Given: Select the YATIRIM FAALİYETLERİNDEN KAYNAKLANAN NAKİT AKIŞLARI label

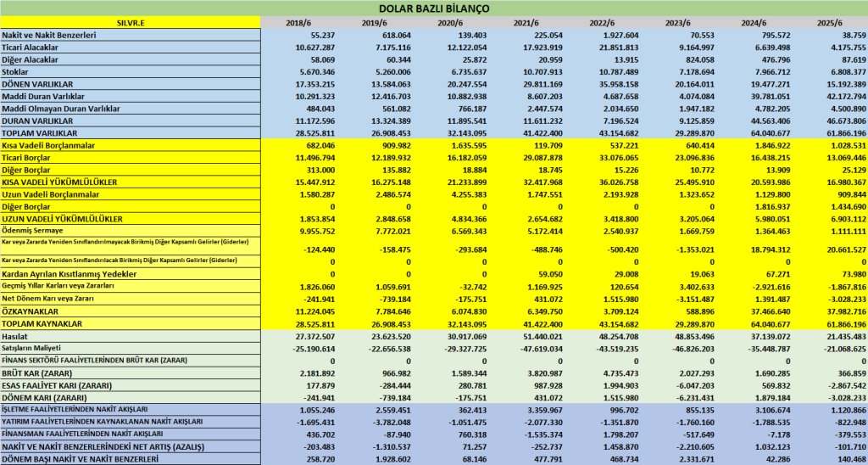Looking at the screenshot, I should [102, 421].
